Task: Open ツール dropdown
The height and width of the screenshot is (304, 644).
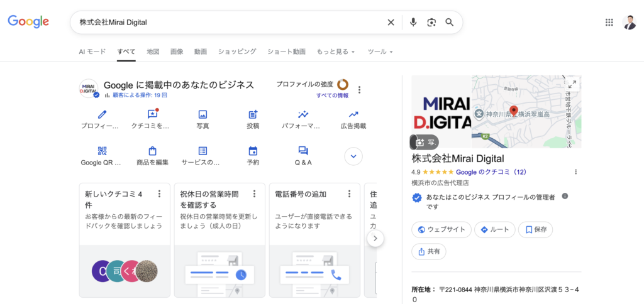Action: point(380,52)
